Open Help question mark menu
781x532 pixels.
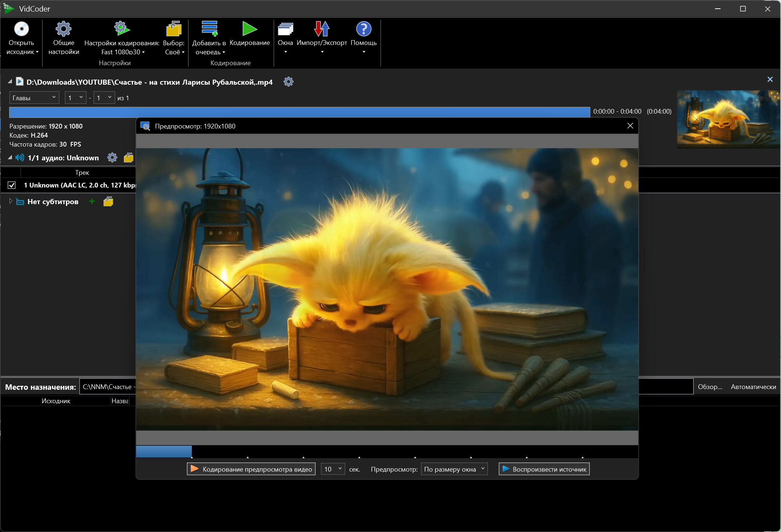coord(364,29)
